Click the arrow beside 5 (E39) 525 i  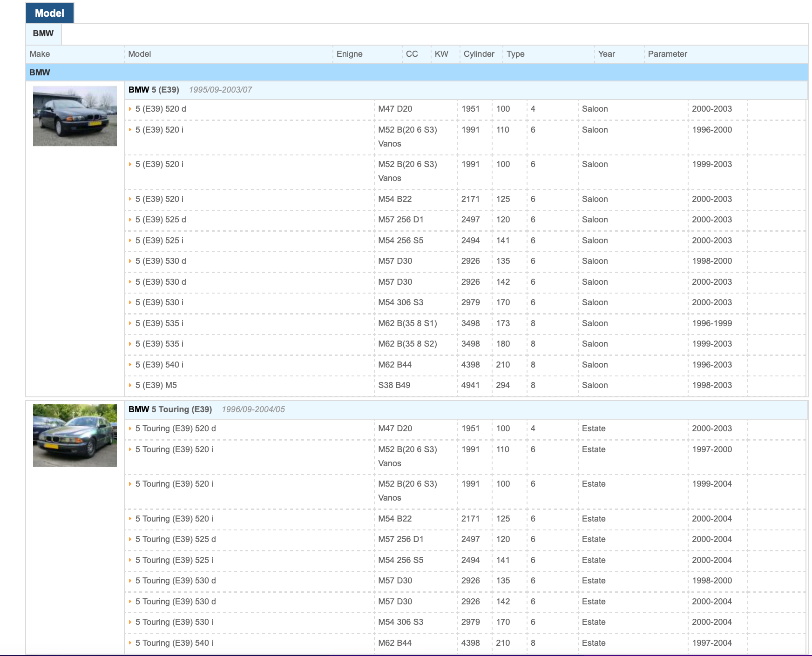tap(130, 241)
